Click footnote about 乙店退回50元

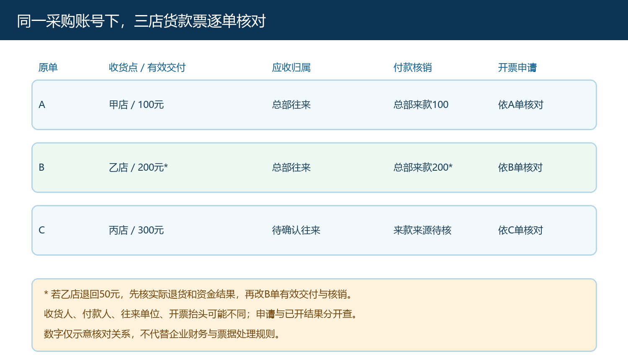200,294
